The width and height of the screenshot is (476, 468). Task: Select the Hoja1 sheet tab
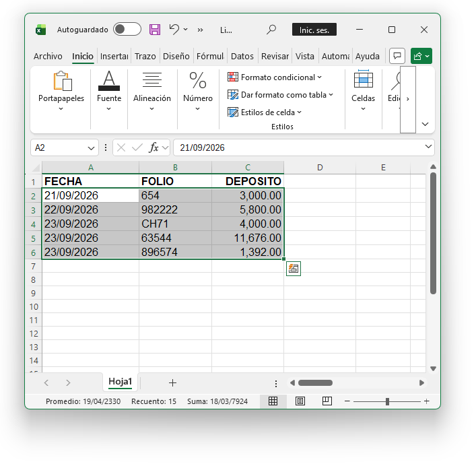pyautogui.click(x=121, y=382)
